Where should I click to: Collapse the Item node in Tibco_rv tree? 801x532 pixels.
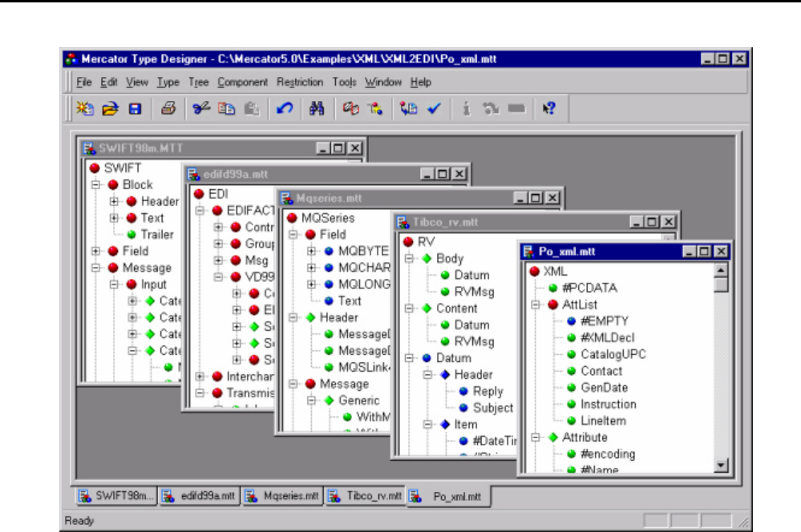pos(427,425)
